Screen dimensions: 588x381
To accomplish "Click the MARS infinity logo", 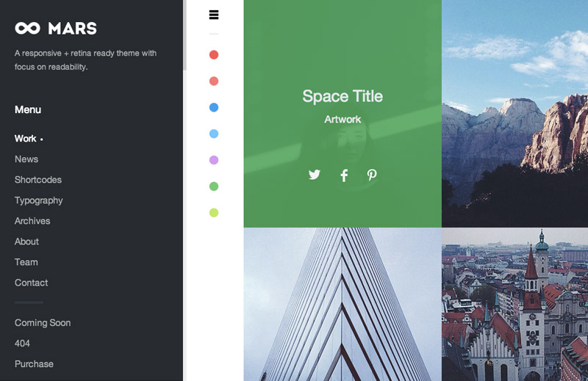I will 56,29.
